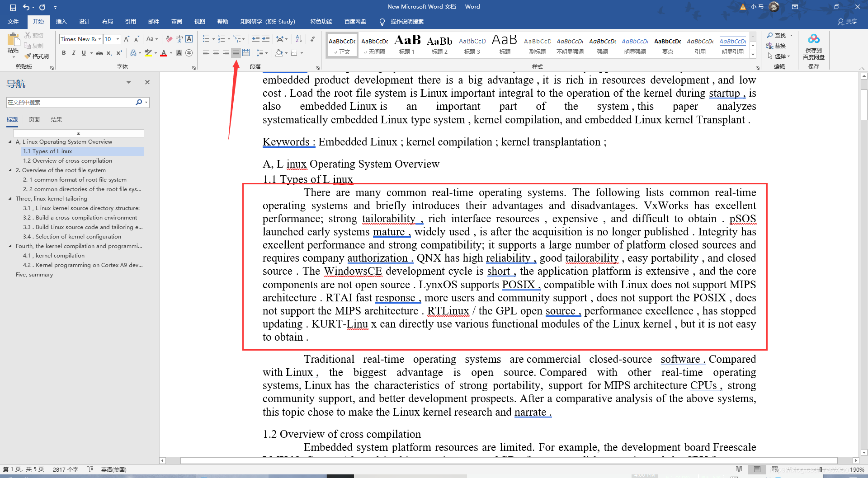Center-align the paragraph
This screenshot has height=478, width=868.
tap(216, 53)
